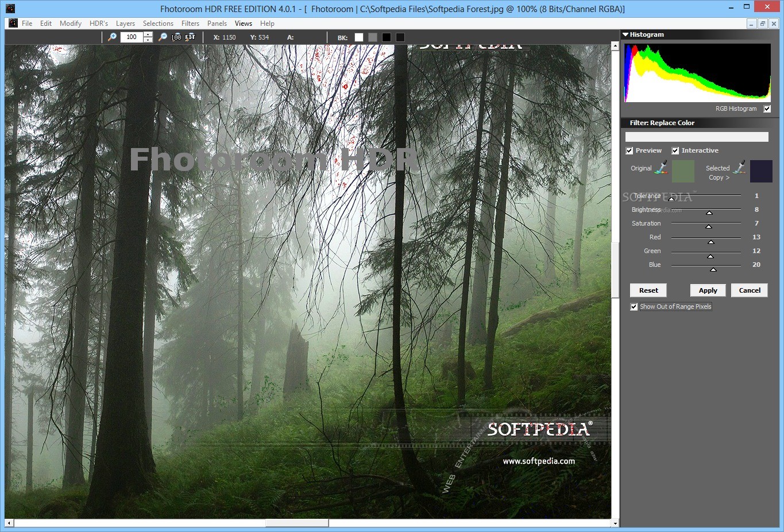
Task: Click the vertical scrollbar up arrow
Action: [x=615, y=46]
